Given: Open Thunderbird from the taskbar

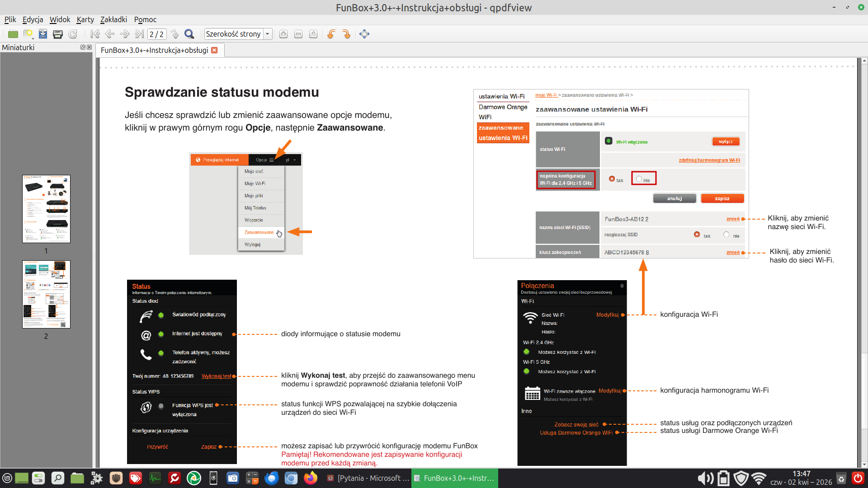Looking at the screenshot, I should click(272, 478).
